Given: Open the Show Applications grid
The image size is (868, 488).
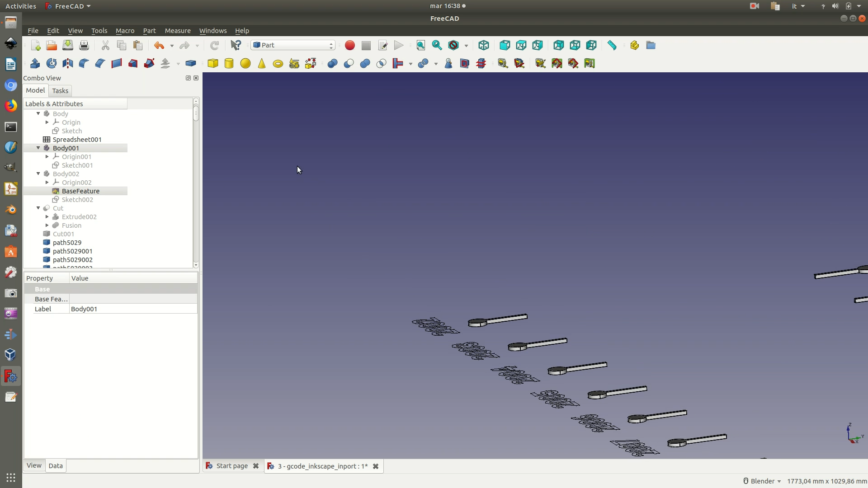Looking at the screenshot, I should [x=11, y=477].
